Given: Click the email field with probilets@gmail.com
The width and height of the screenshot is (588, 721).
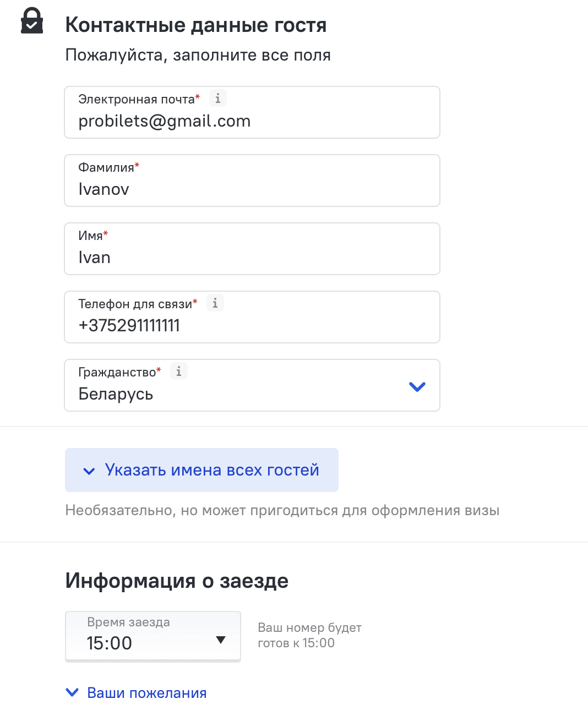Looking at the screenshot, I should coord(252,121).
